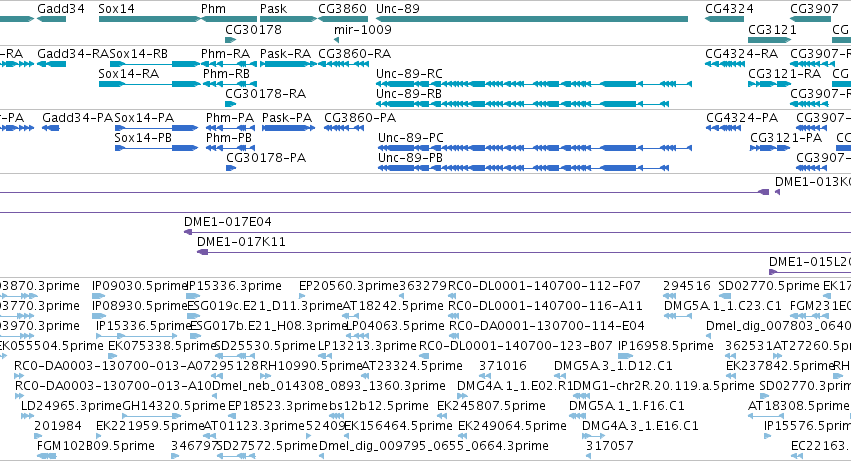This screenshot has height=461, width=851.
Task: Open the Phm-PA protein feature
Action: [x=230, y=117]
